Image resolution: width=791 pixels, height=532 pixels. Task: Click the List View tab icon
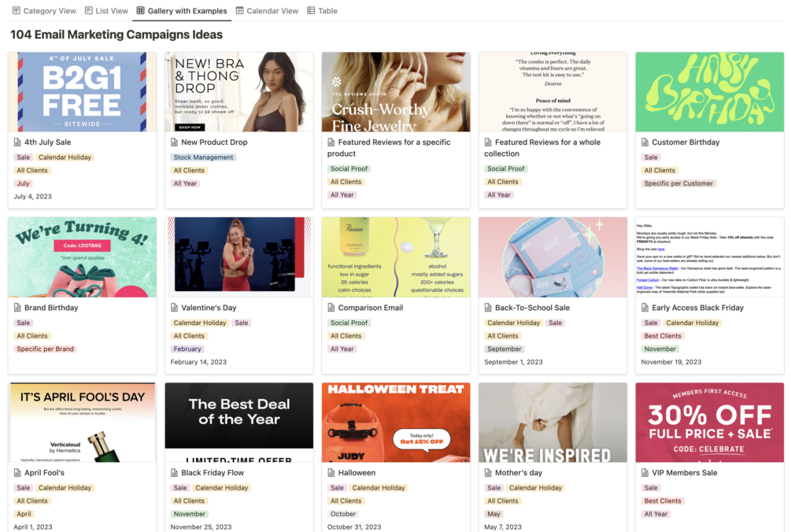tap(89, 10)
